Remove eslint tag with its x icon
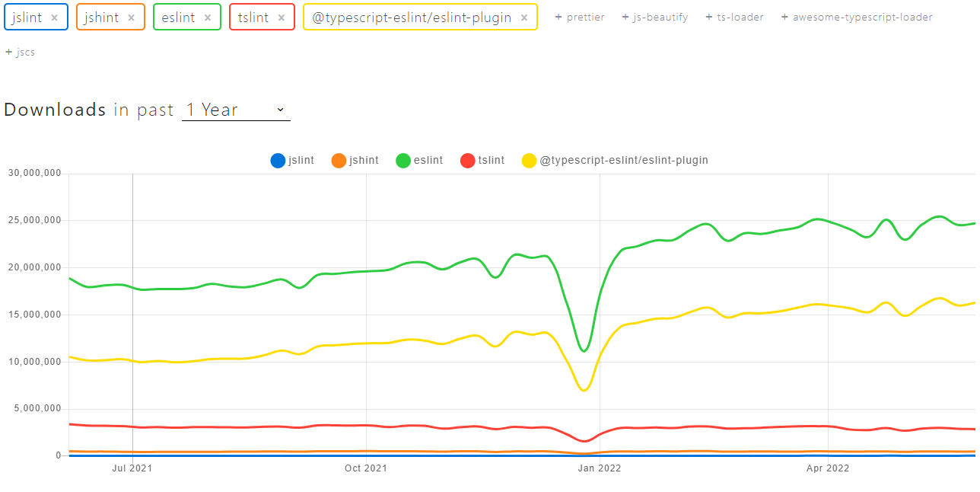980x492 pixels. click(x=207, y=18)
